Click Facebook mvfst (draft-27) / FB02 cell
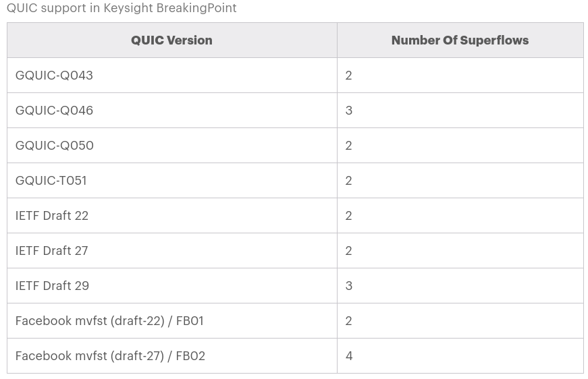This screenshot has height=379, width=588. (110, 356)
